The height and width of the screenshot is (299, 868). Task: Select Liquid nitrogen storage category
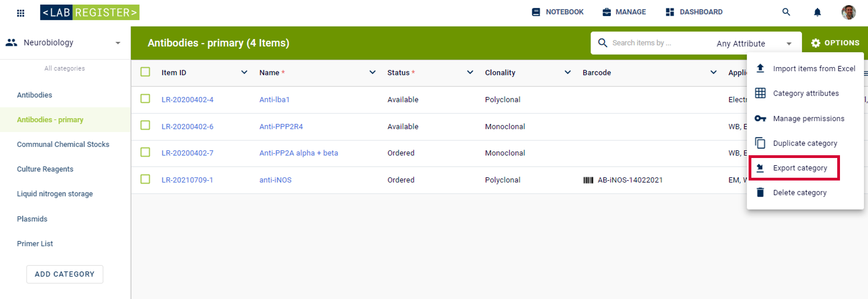coord(55,194)
